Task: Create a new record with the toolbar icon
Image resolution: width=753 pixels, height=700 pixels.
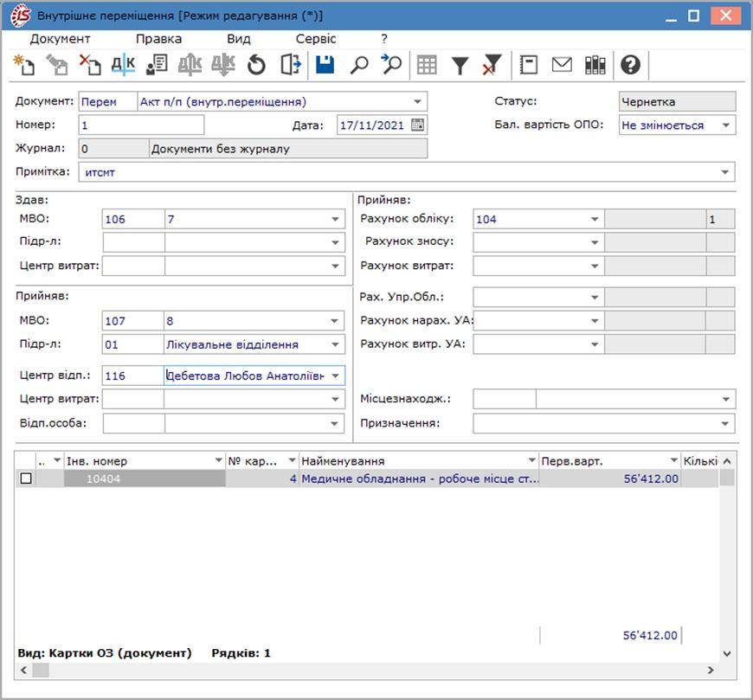Action: point(24,65)
